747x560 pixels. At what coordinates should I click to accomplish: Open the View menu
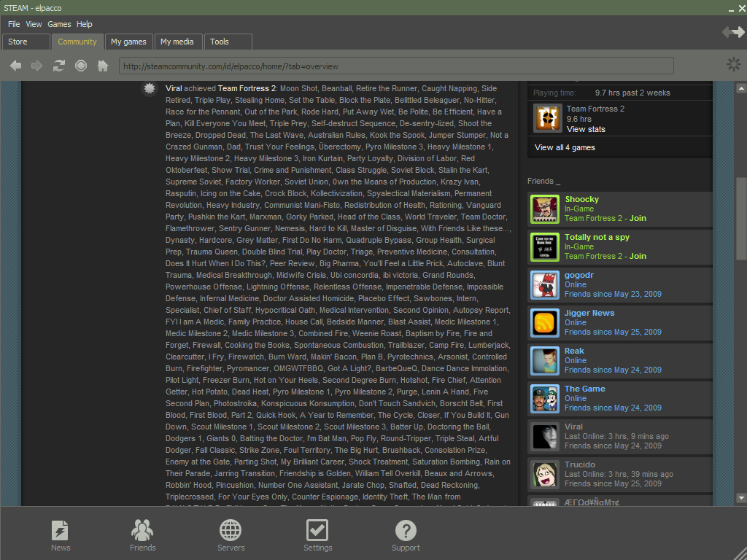pyautogui.click(x=34, y=24)
